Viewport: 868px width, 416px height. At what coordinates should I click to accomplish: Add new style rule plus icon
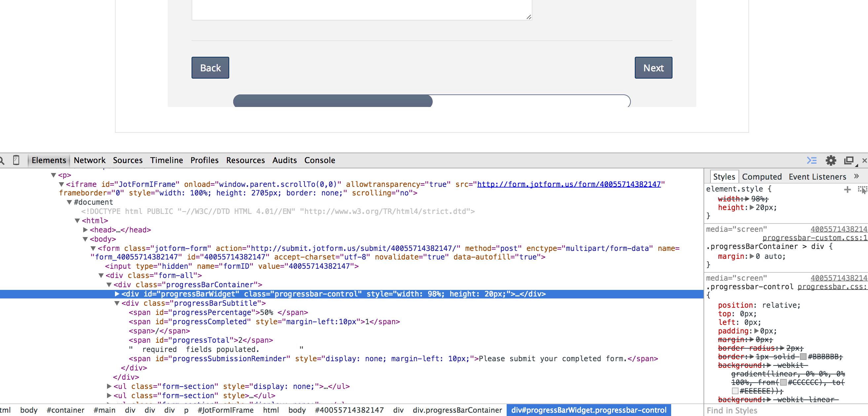click(847, 190)
